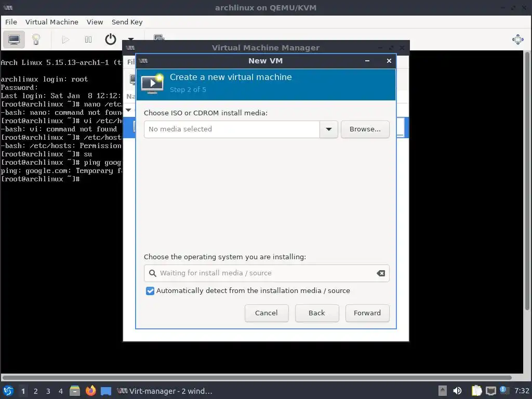Open the taskbar start menu icon
Viewport: 532px width, 399px height.
pyautogui.click(x=8, y=391)
